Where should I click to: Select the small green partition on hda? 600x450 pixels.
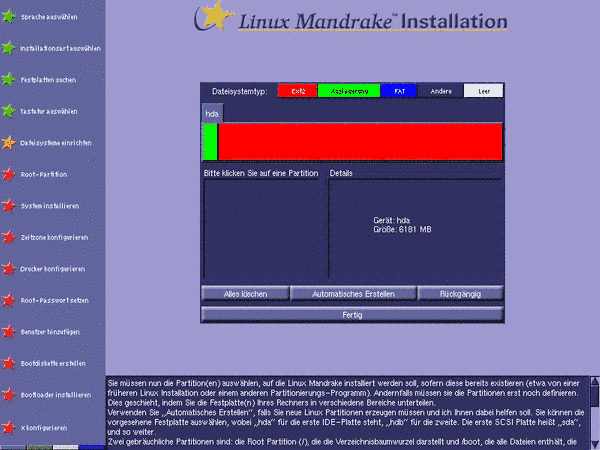click(x=210, y=141)
